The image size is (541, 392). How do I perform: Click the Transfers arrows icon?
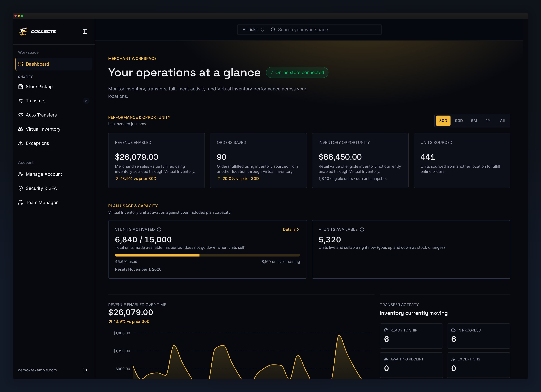(21, 101)
